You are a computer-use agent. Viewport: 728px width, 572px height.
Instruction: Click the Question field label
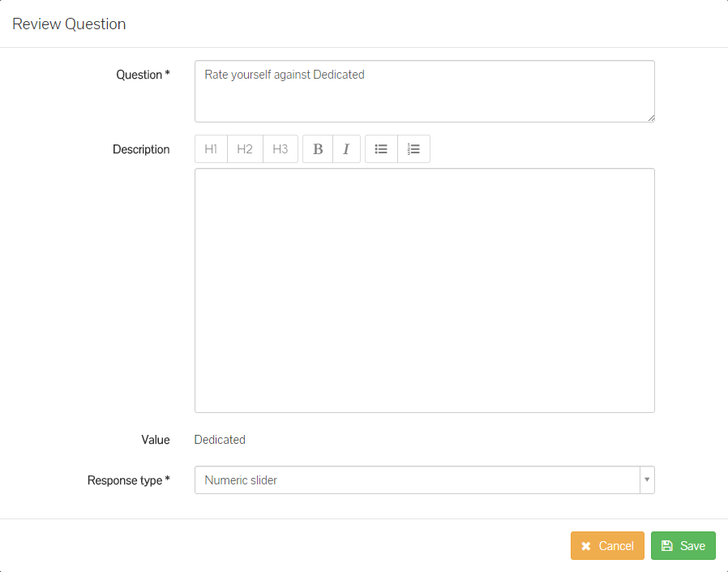(x=143, y=75)
